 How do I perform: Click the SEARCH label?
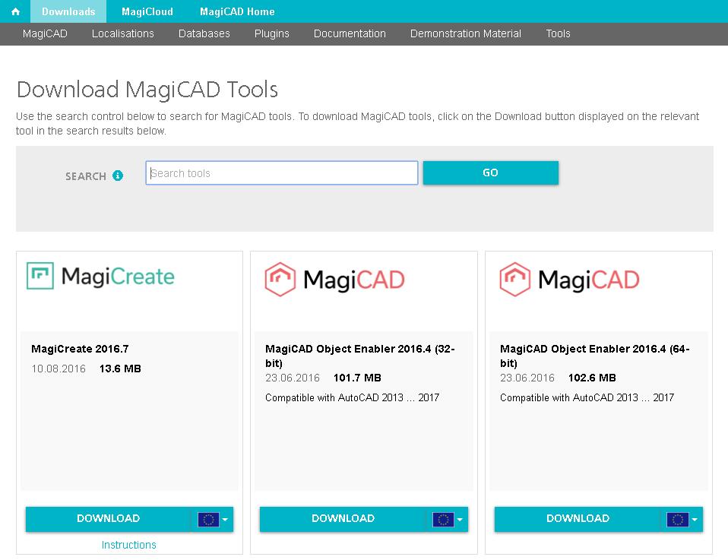(x=86, y=176)
